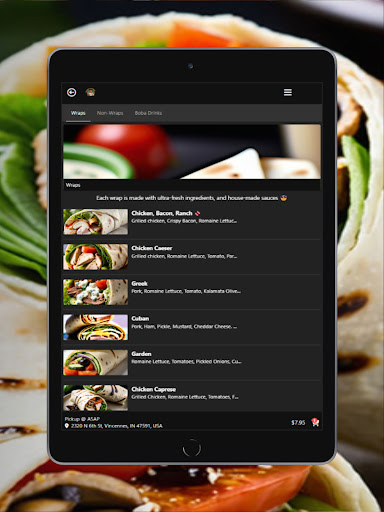Choose the Cuban wrap item
Viewport: 384px width, 512px height.
(x=192, y=327)
